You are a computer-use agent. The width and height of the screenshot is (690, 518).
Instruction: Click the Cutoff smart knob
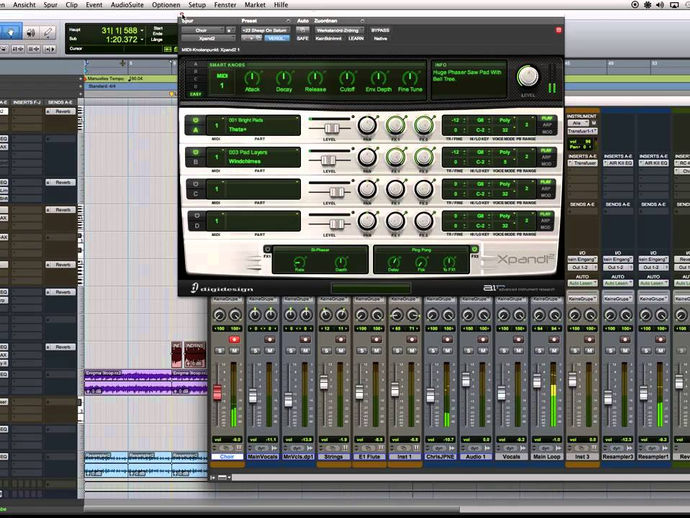click(347, 79)
